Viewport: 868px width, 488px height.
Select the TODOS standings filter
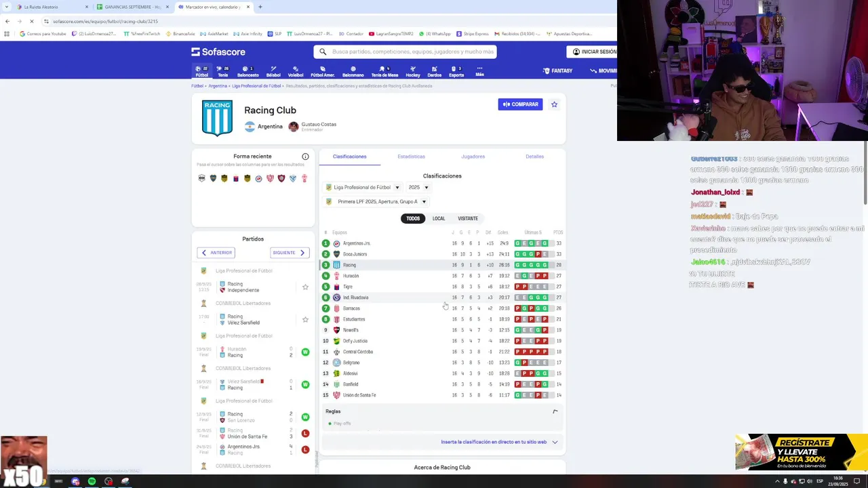click(413, 218)
